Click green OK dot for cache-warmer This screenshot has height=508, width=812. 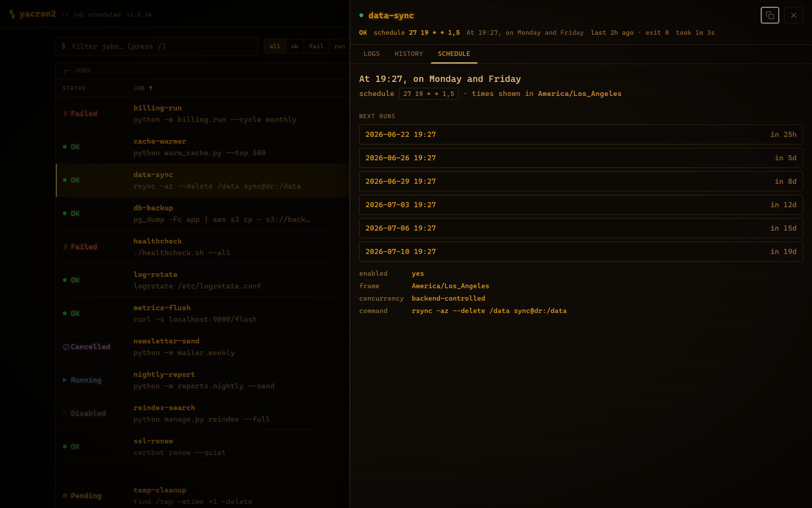(x=65, y=147)
